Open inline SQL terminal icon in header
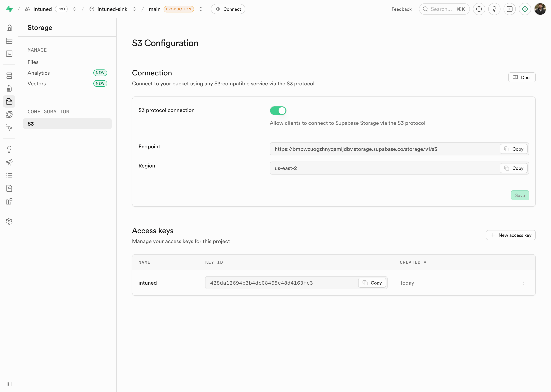This screenshot has width=551, height=392. point(509,9)
